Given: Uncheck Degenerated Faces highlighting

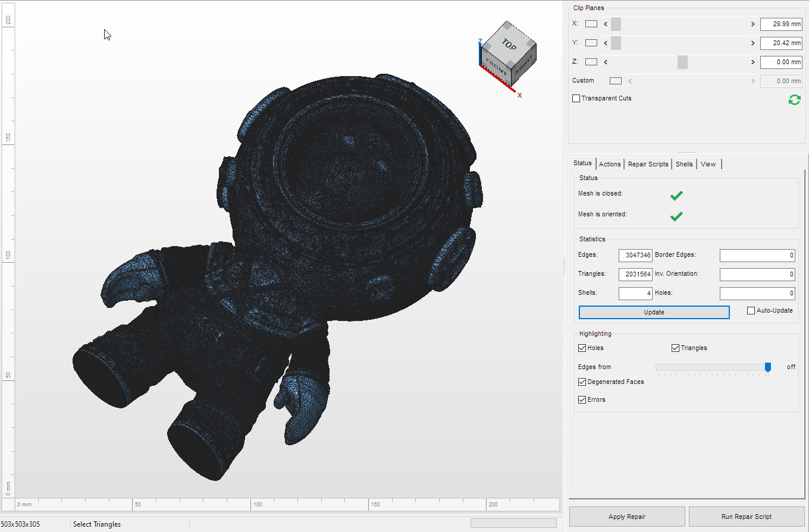Looking at the screenshot, I should [x=582, y=382].
